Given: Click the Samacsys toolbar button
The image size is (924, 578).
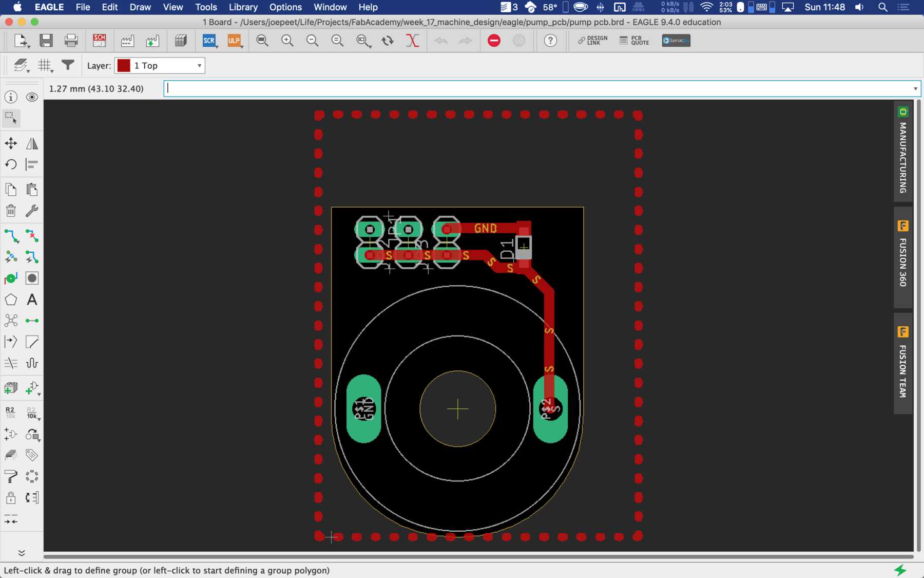Looking at the screenshot, I should (676, 41).
